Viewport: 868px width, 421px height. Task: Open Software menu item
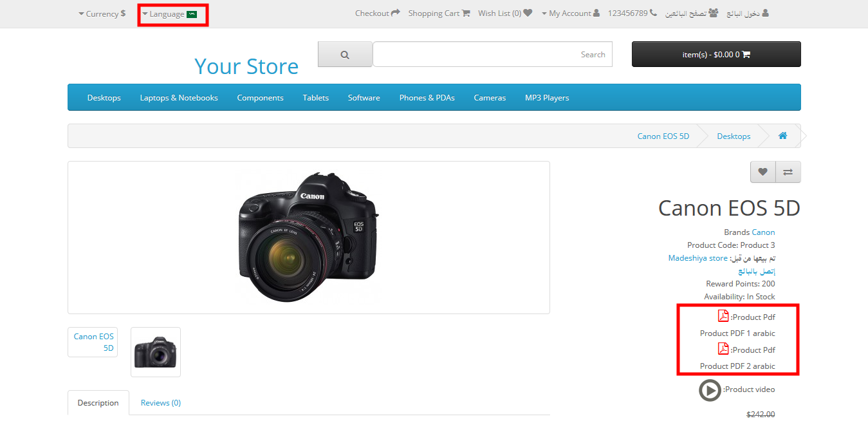364,98
